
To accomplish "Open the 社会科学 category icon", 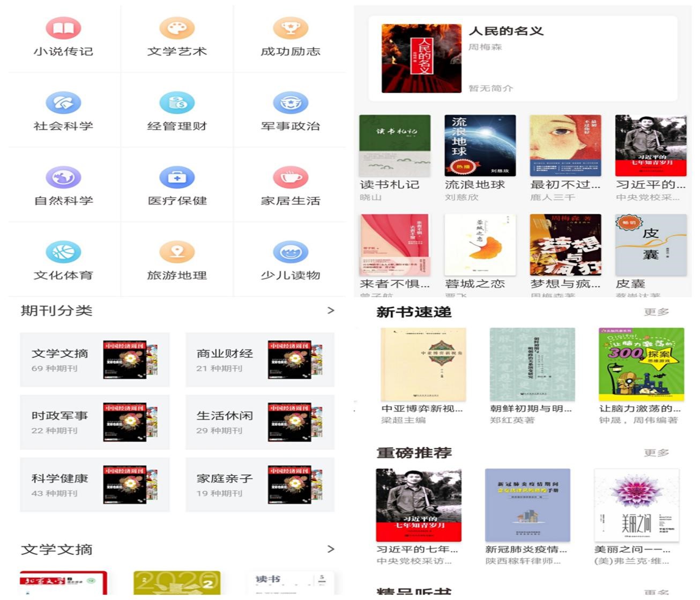I will 63,103.
